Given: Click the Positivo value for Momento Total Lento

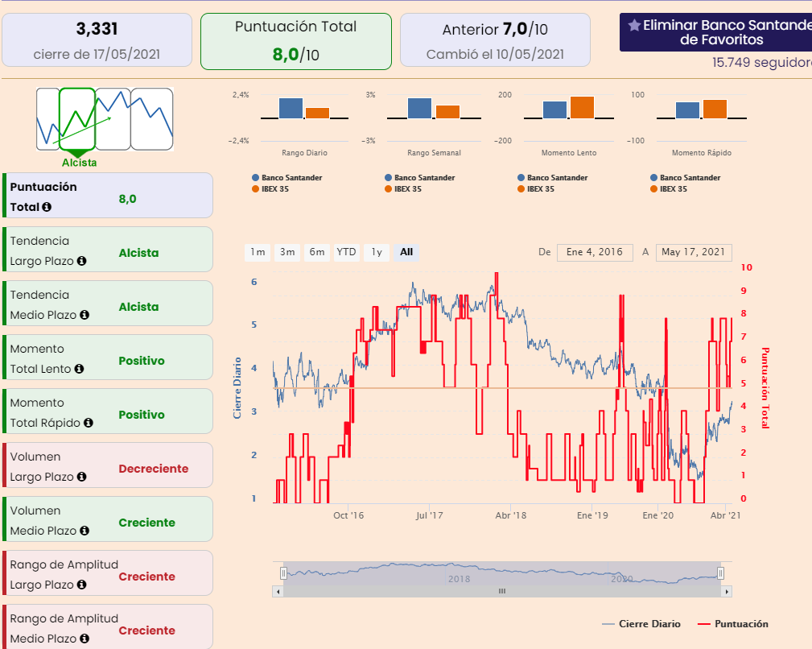Looking at the screenshot, I should (142, 361).
